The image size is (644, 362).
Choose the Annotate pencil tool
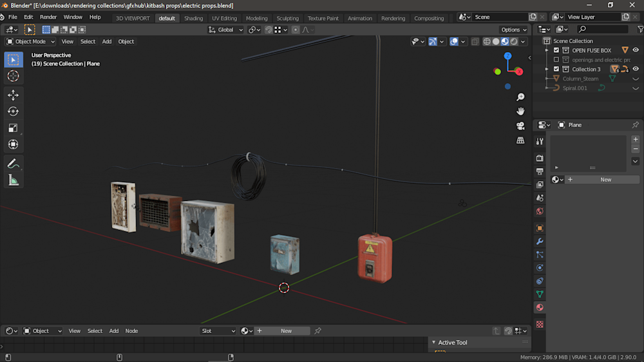coord(13,164)
